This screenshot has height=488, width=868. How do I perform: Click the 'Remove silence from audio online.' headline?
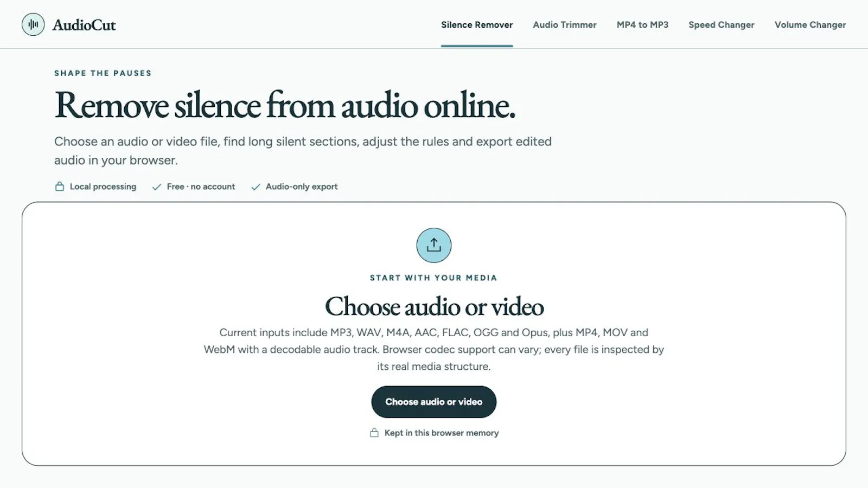pos(285,105)
